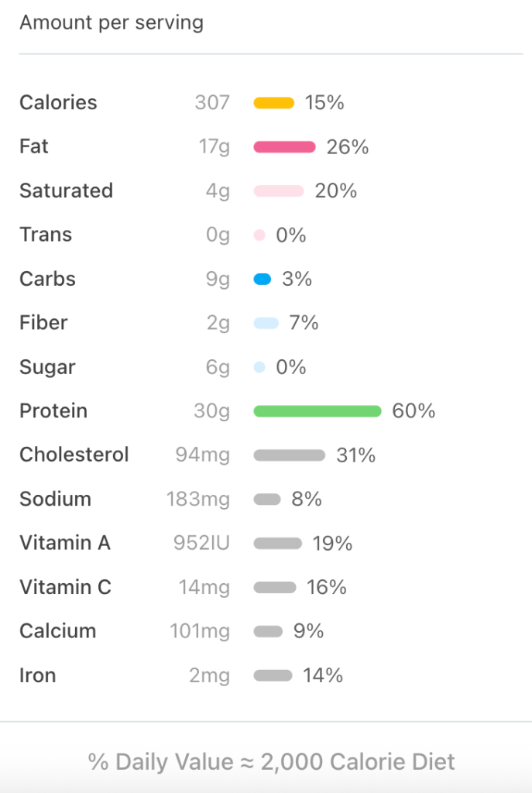Image resolution: width=532 pixels, height=793 pixels.
Task: Click the Calories row label
Action: 58,103
